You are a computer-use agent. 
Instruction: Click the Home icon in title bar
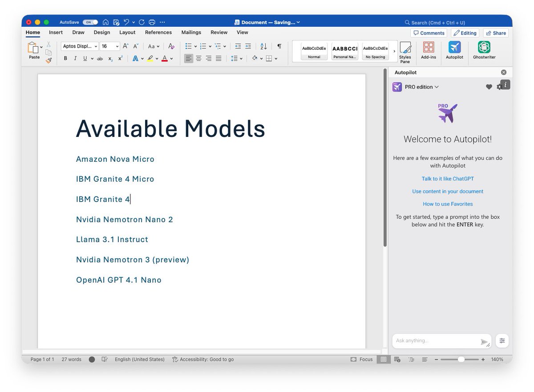click(105, 22)
